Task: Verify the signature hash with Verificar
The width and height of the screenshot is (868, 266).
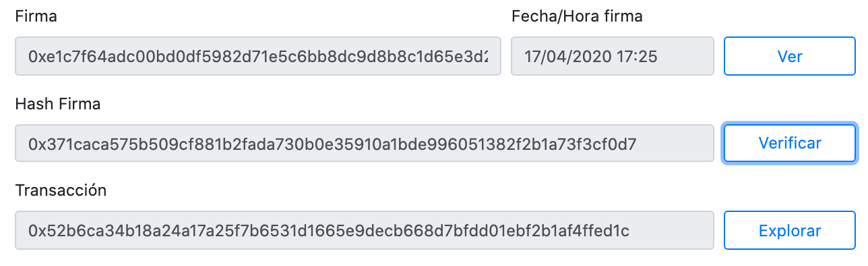Action: tap(789, 143)
